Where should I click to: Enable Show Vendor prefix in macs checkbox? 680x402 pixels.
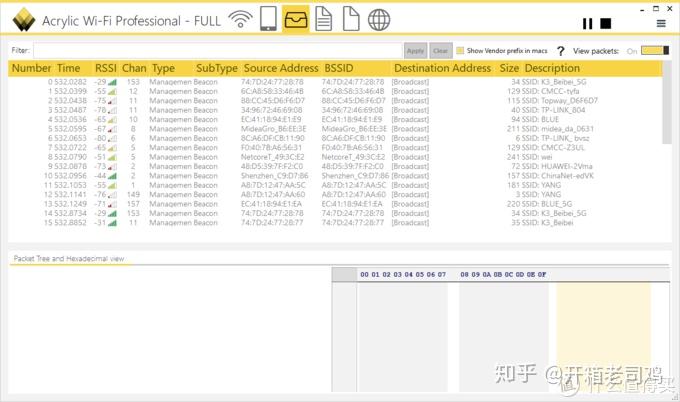click(x=460, y=51)
